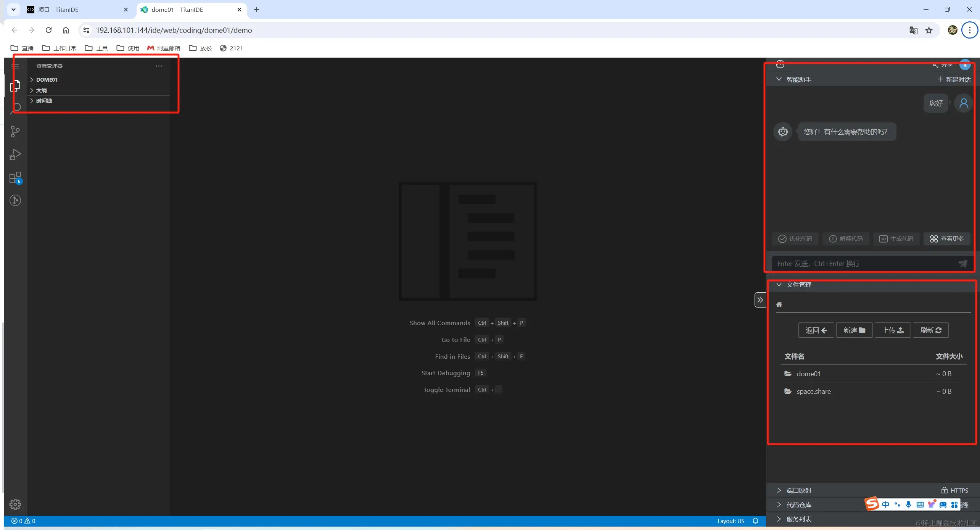This screenshot has height=530, width=980.
Task: Click the send message paper plane icon
Action: pyautogui.click(x=962, y=264)
